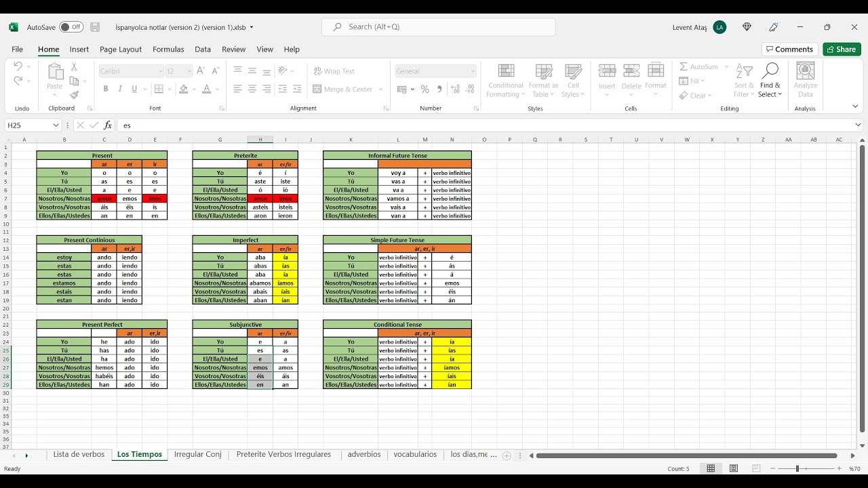Screen dimensions: 868x488
Task: Click New Sheet plus button
Action: coord(507,456)
